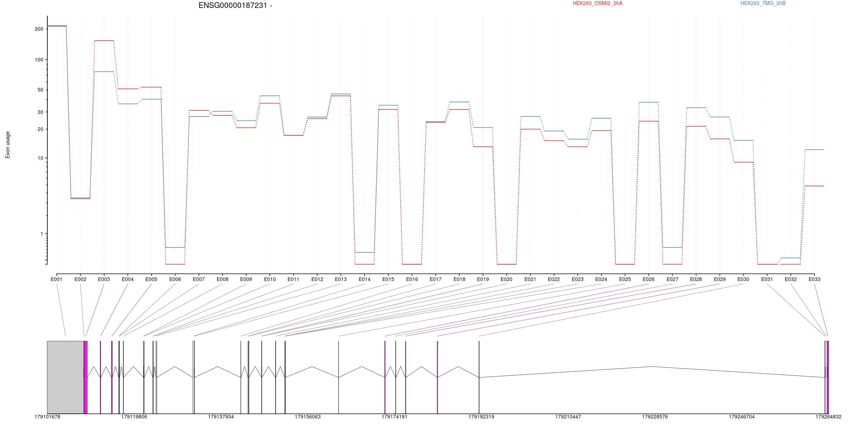Click exon label E030
The image size is (868, 434).
click(x=743, y=279)
